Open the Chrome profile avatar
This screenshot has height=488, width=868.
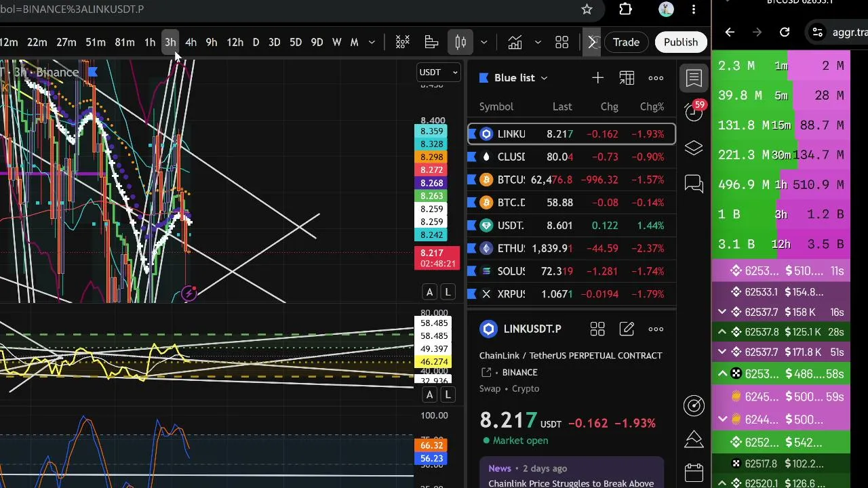[666, 9]
